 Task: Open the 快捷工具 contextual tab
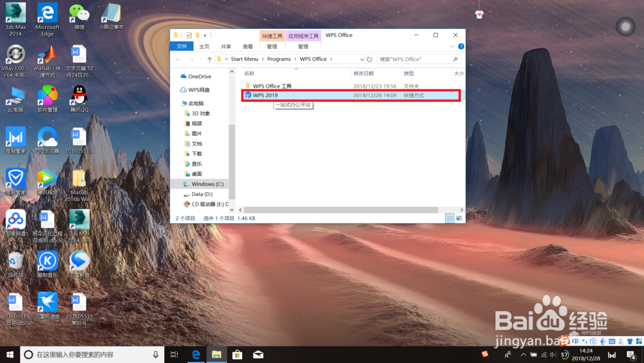[x=272, y=36]
